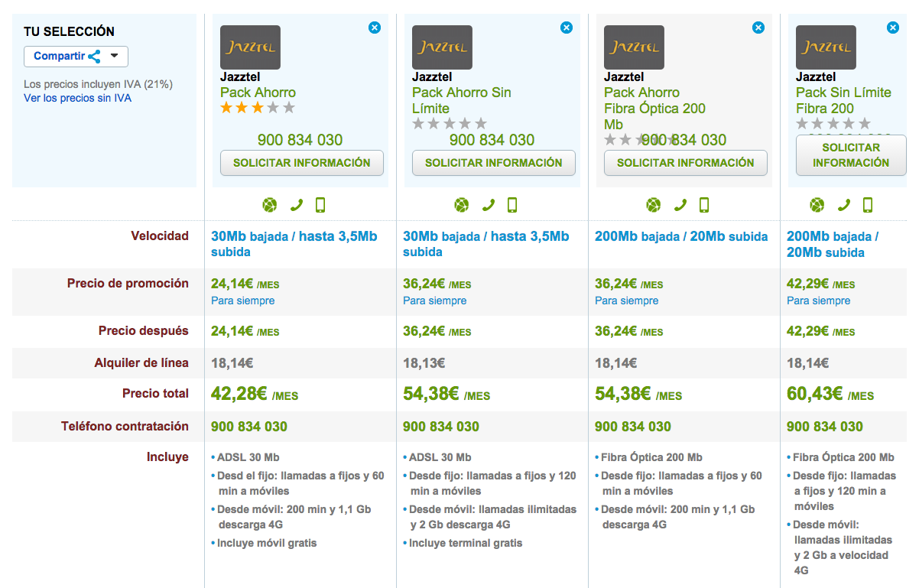Image resolution: width=919 pixels, height=588 pixels.
Task: Close the Pack Ahorro Fibra Óptica 200 Mb column
Action: pos(758,28)
